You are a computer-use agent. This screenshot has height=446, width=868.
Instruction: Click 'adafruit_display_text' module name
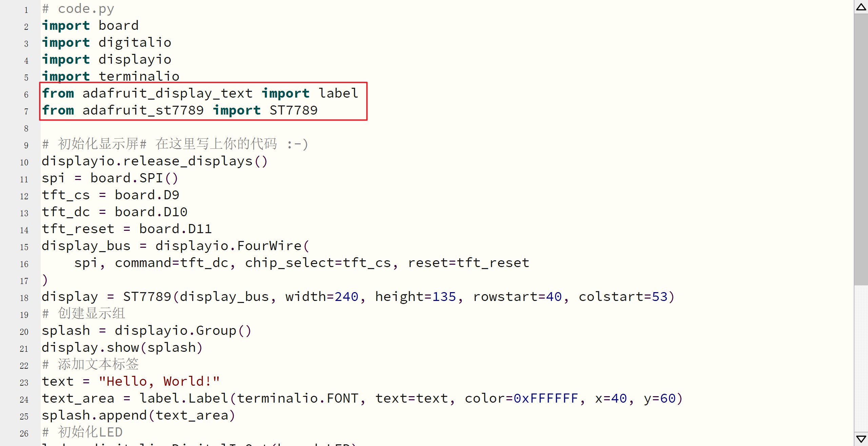pyautogui.click(x=167, y=93)
